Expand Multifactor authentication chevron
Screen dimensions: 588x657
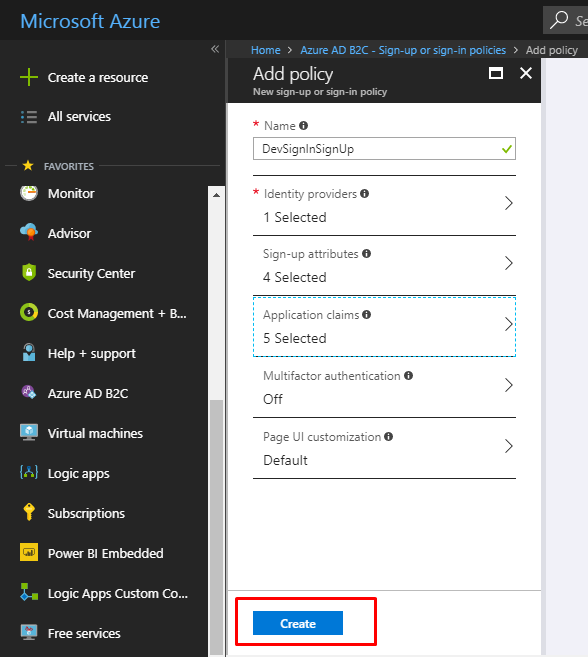tap(508, 385)
